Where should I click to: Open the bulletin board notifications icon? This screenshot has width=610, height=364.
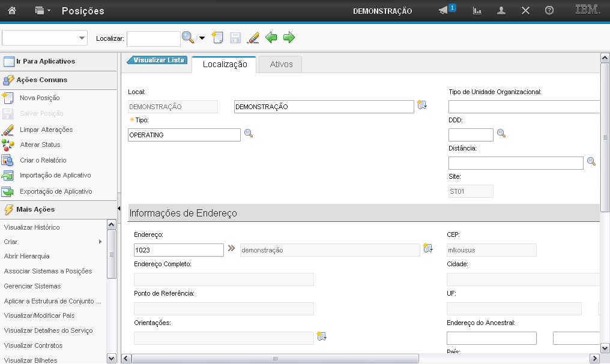[444, 11]
